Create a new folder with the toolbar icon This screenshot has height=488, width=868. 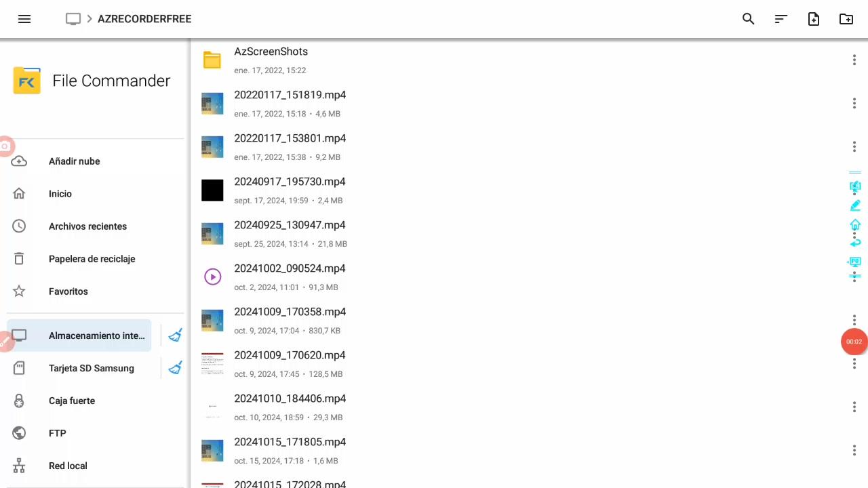pyautogui.click(x=846, y=19)
